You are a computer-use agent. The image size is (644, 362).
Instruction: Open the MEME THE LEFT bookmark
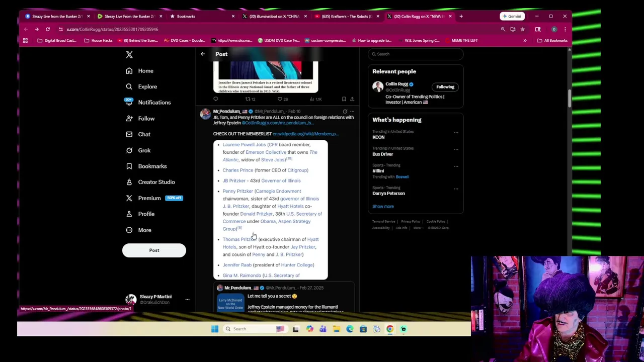click(461, 41)
